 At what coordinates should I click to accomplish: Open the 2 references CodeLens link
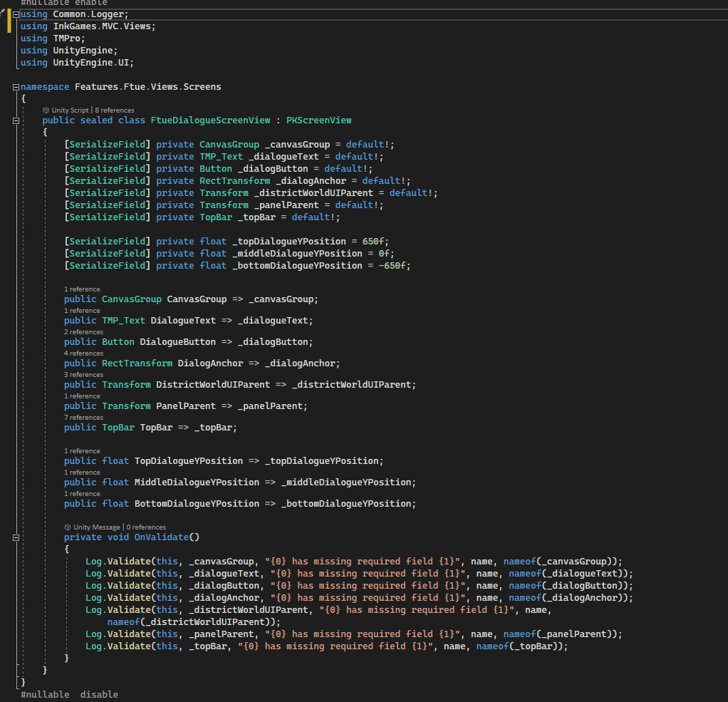83,331
